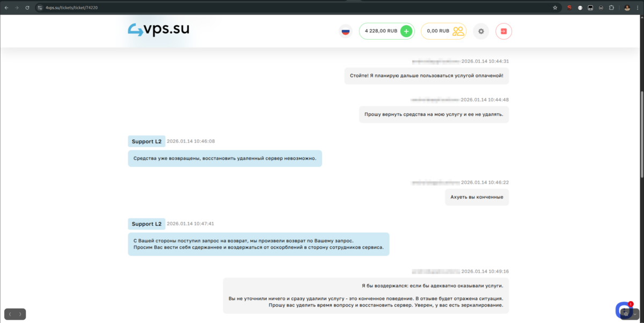Image resolution: width=644 pixels, height=323 pixels.
Task: Log out using the red exit icon
Action: tap(503, 31)
